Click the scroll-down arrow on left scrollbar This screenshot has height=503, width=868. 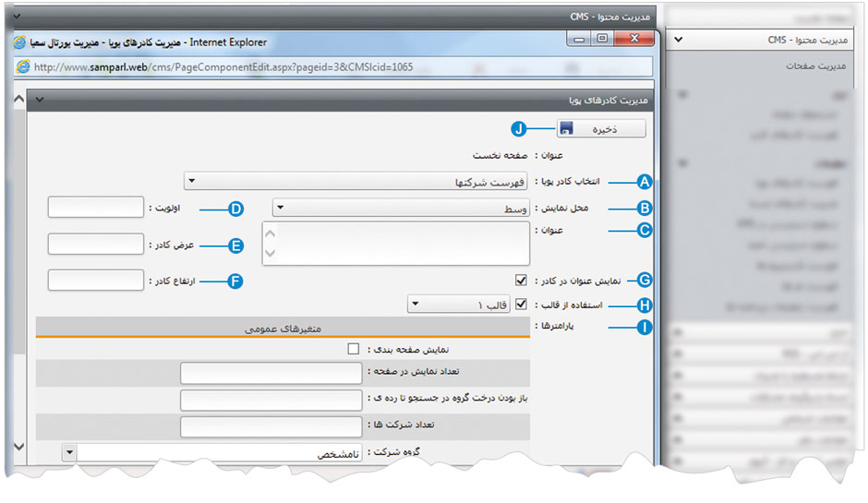(x=17, y=447)
